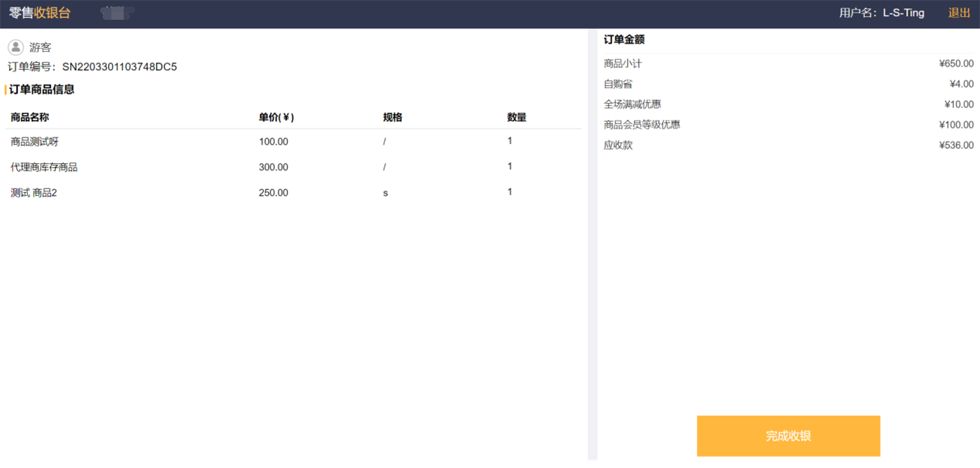The width and height of the screenshot is (980, 468).
Task: Click the 零售收银台 logo
Action: tap(40, 13)
